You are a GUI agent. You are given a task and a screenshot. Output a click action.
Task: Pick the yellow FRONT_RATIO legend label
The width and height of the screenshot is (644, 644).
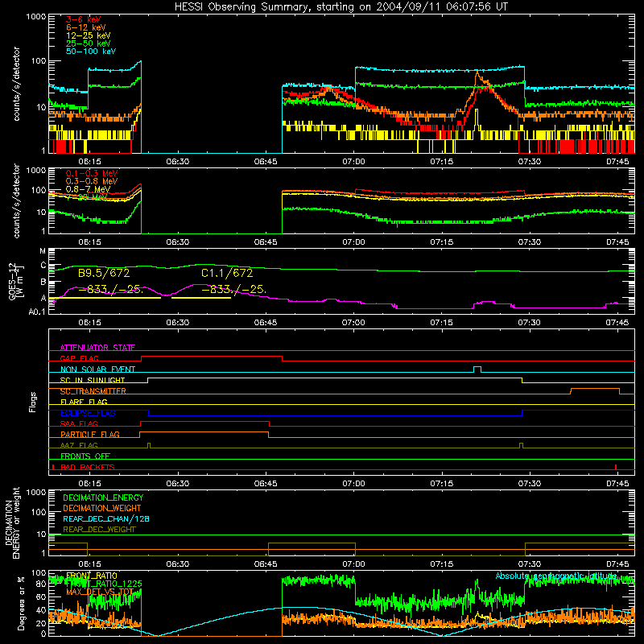point(92,576)
